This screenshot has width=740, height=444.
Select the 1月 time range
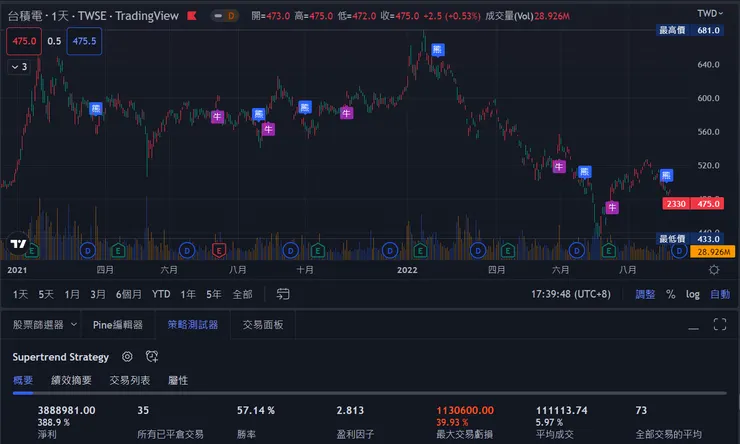point(72,294)
